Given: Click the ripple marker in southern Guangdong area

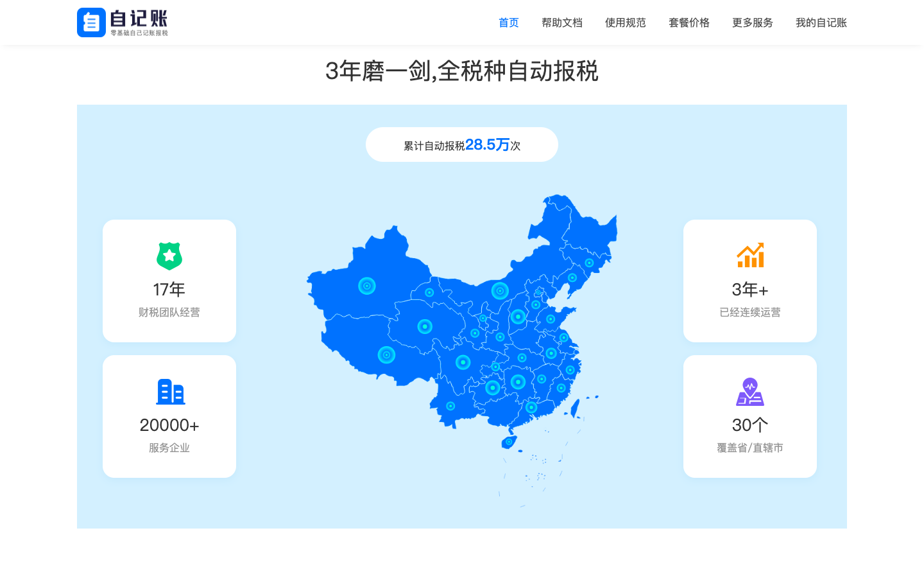Looking at the screenshot, I should pos(530,407).
